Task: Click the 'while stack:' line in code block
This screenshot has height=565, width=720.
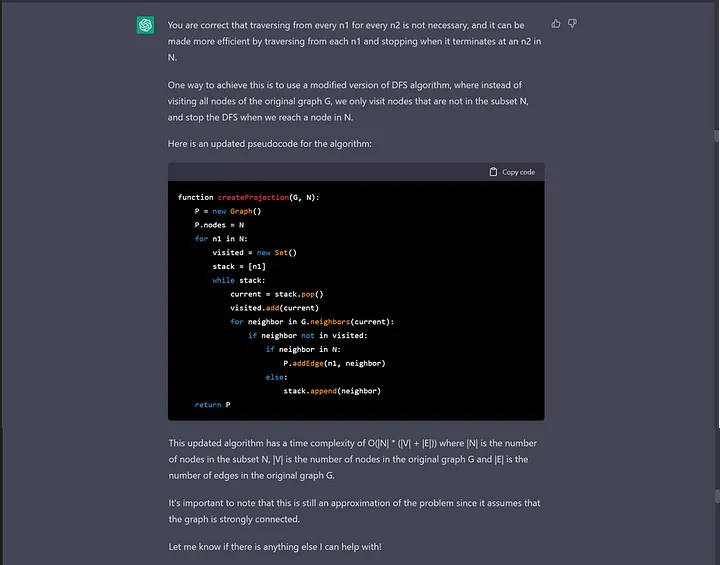Action: (x=239, y=280)
